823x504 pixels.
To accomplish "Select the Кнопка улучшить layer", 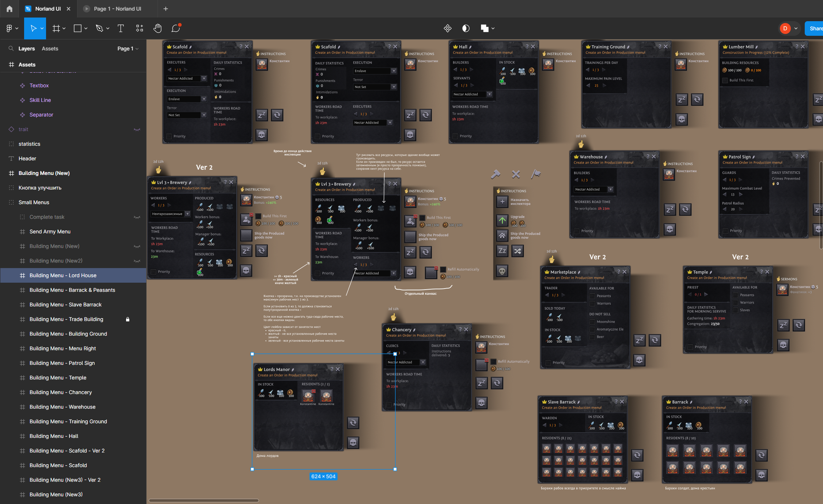I will click(x=73, y=188).
